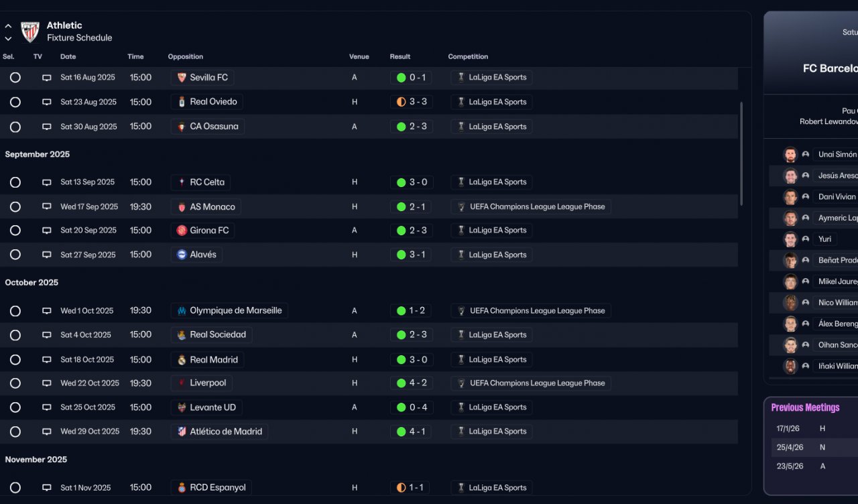Click the Athletic club crest in the header

coord(30,31)
